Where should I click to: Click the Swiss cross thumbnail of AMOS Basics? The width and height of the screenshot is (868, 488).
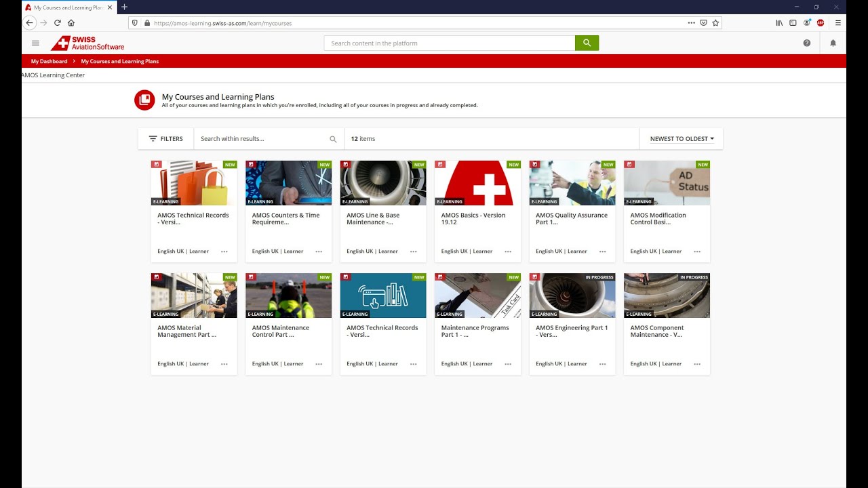pos(477,183)
